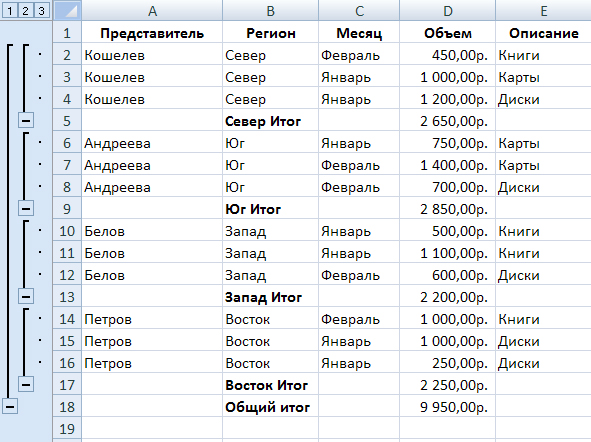The image size is (591, 442).
Task: Select column E header
Action: pyautogui.click(x=544, y=11)
